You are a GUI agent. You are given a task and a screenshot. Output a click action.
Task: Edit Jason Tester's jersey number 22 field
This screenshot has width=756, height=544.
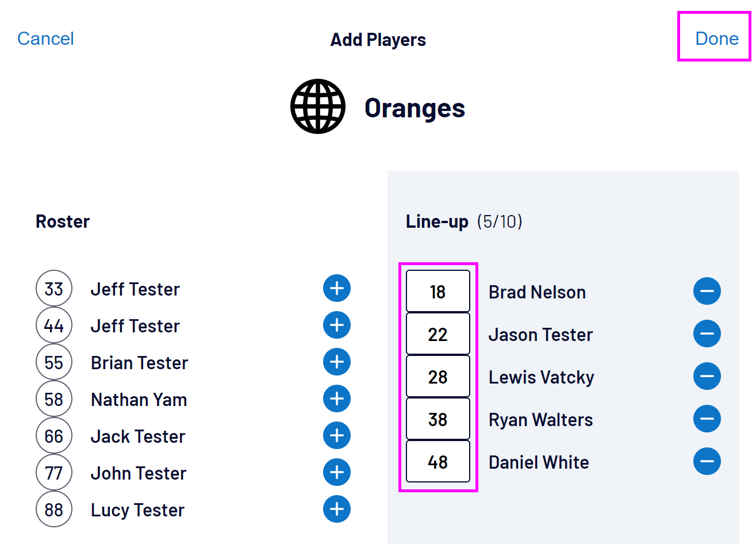(x=438, y=334)
